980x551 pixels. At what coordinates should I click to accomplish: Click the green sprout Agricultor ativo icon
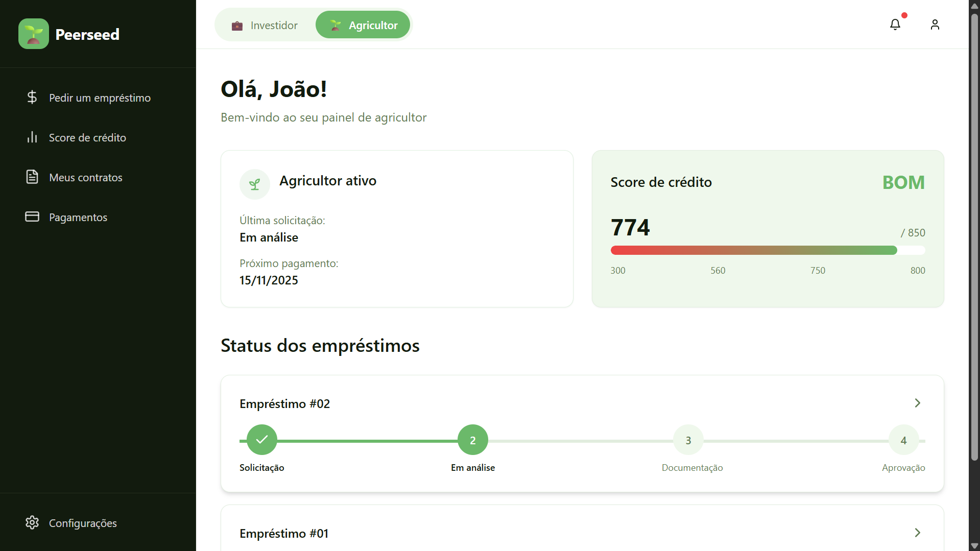[254, 184]
